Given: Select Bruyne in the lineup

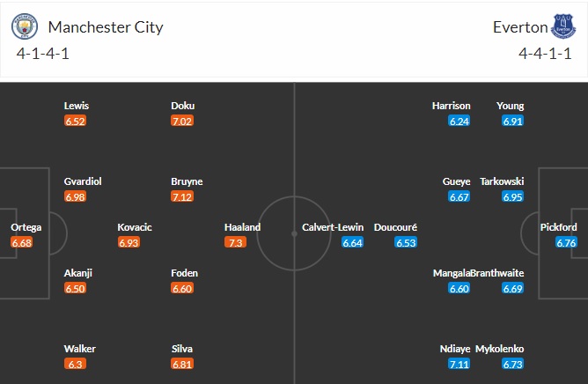Looking at the screenshot, I should (x=187, y=181).
